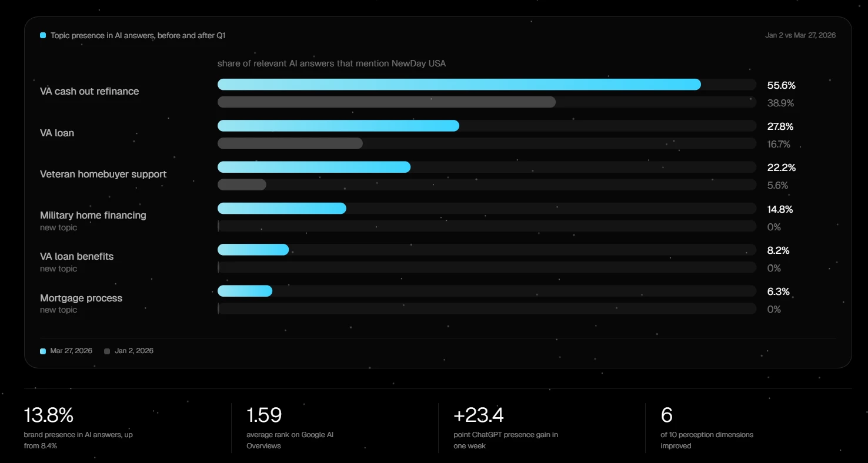Click the gray Jan 2 bar for VA loan

pyautogui.click(x=290, y=143)
